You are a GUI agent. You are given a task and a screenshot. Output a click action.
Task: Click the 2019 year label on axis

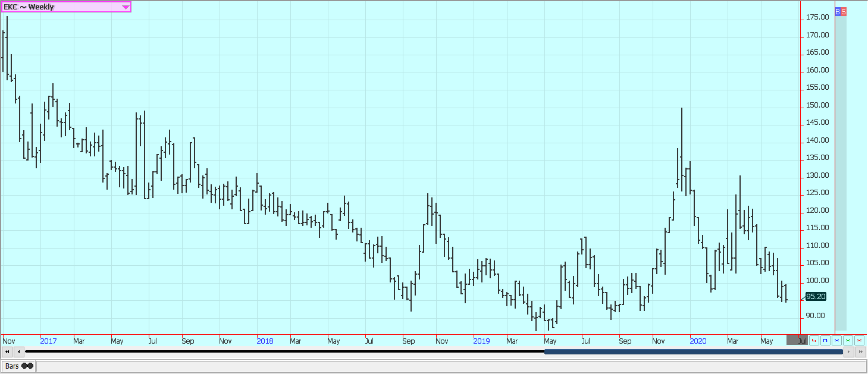(x=481, y=341)
